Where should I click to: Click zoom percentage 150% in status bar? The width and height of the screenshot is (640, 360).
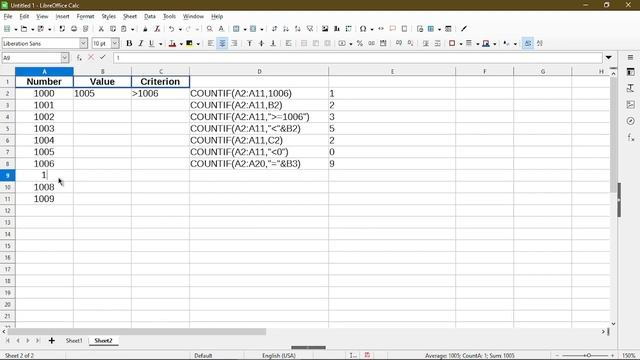[629, 356]
